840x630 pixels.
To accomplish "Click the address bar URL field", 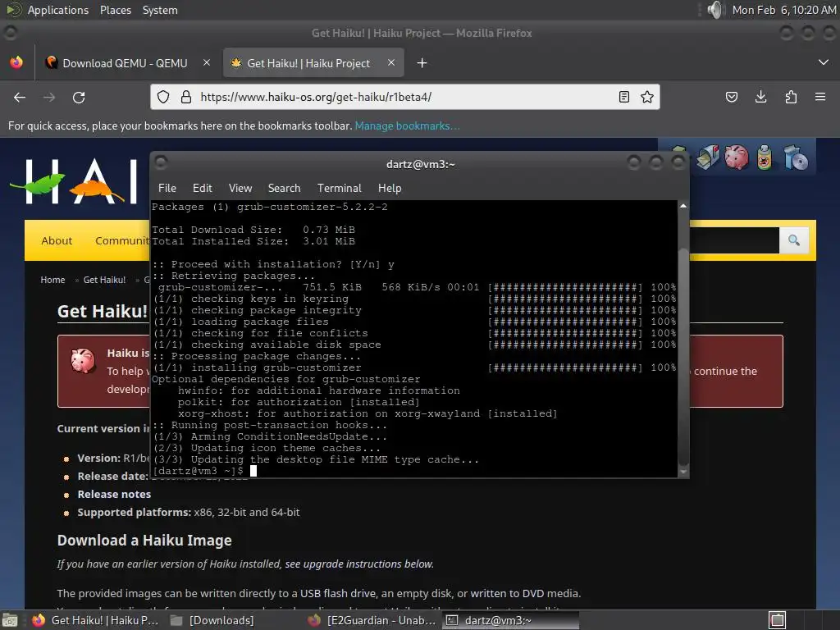I will (404, 97).
